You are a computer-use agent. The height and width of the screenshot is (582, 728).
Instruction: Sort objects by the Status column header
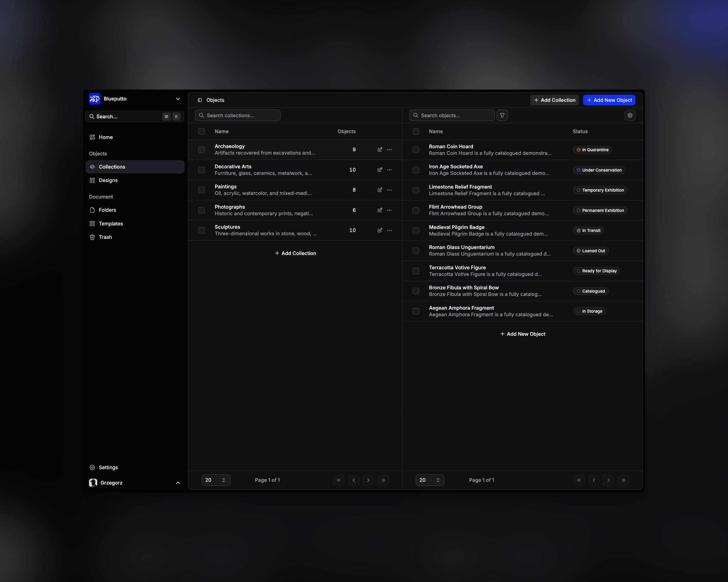(580, 131)
